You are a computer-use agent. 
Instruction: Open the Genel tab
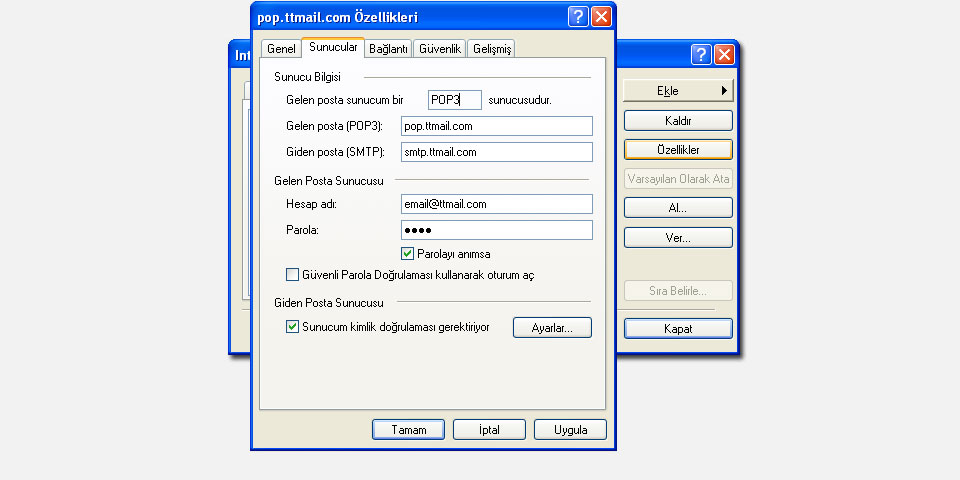click(x=281, y=49)
